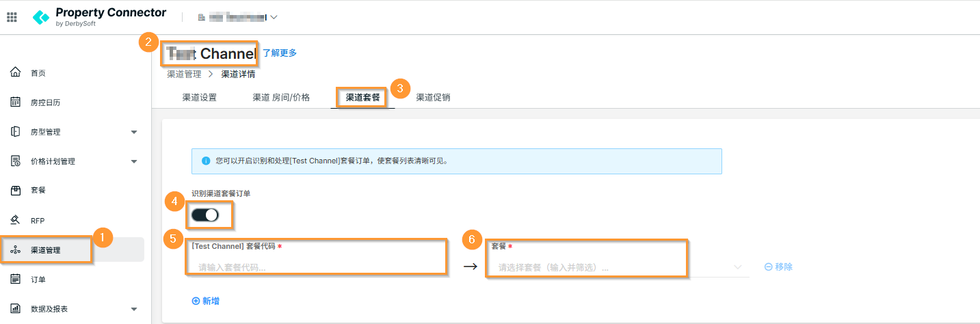The width and height of the screenshot is (980, 324).
Task: Switch to the 渠道设置 tab
Action: (200, 97)
